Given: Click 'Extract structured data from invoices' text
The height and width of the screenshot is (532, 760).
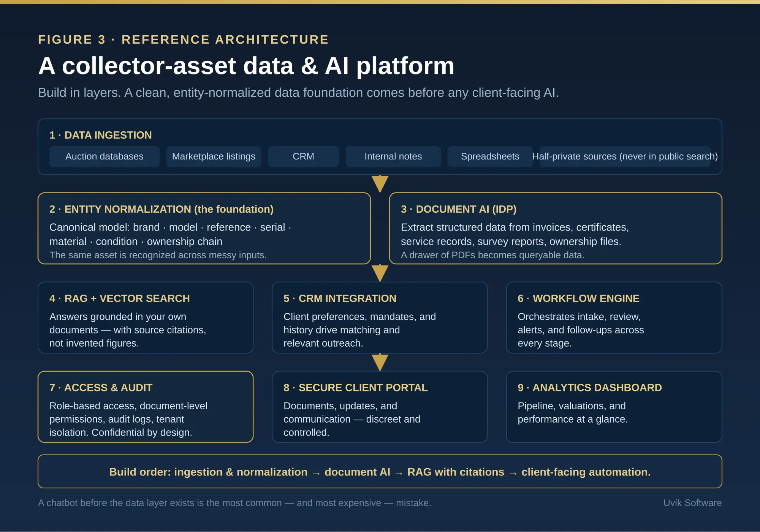Looking at the screenshot, I should 515,234.
